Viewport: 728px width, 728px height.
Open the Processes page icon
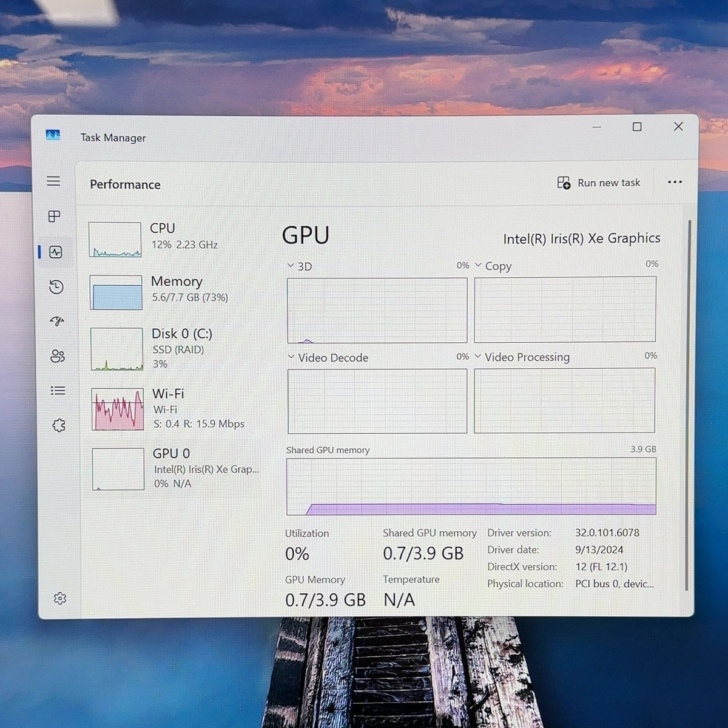(x=55, y=216)
